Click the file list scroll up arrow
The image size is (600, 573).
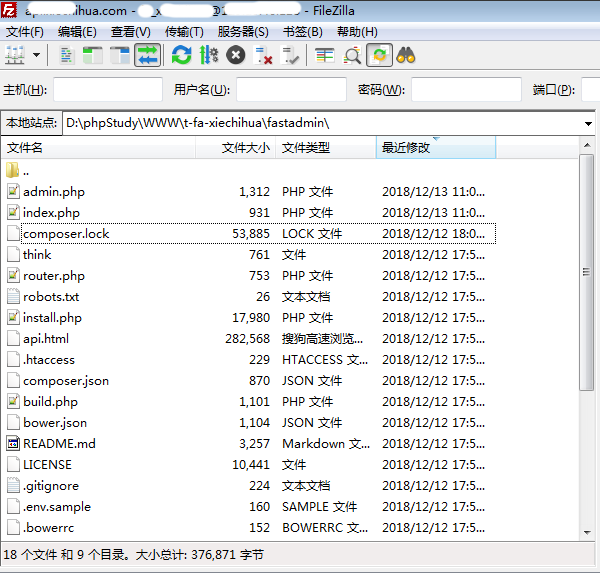[587, 145]
